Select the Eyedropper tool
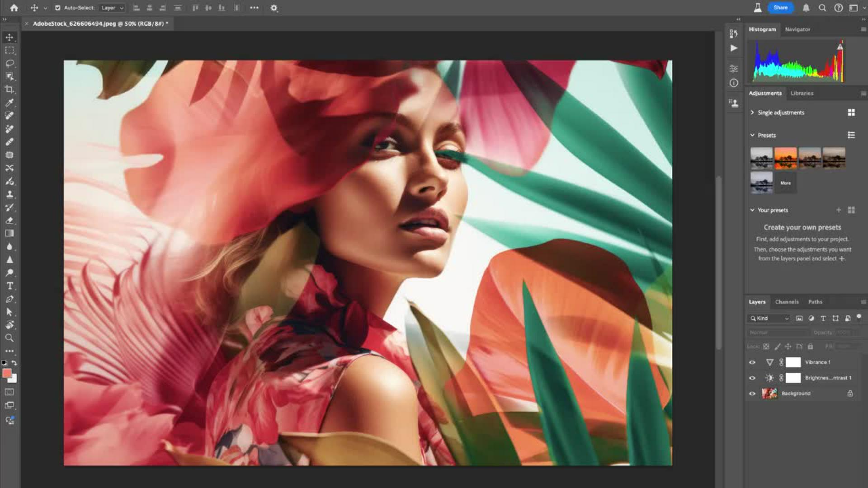The width and height of the screenshot is (868, 488). tap(9, 103)
